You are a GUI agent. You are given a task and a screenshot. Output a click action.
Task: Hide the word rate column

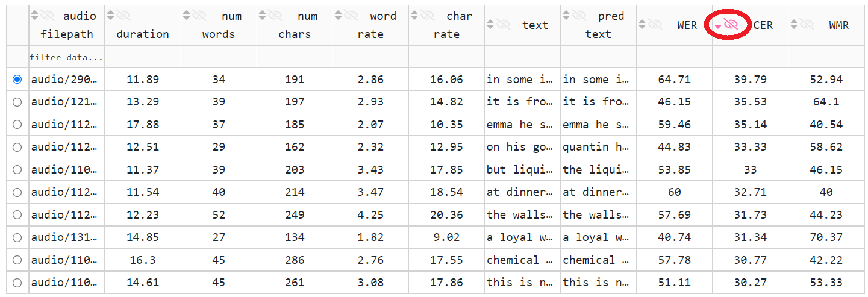(352, 16)
